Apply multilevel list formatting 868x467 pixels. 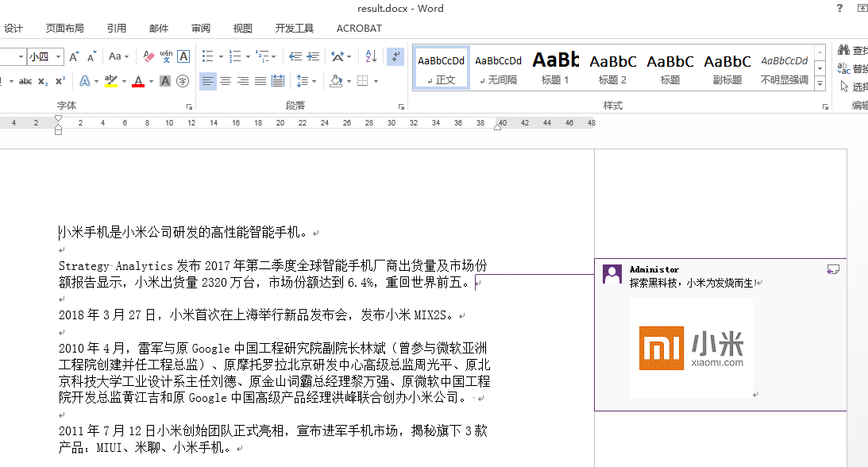coord(262,56)
